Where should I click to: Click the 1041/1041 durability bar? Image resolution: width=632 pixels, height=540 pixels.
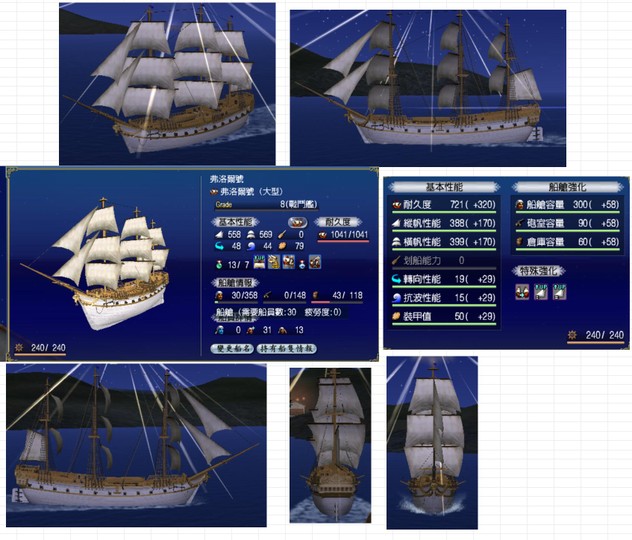coord(343,236)
